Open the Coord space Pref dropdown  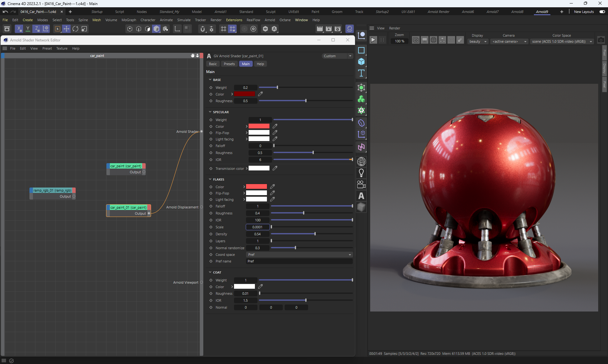pyautogui.click(x=299, y=255)
